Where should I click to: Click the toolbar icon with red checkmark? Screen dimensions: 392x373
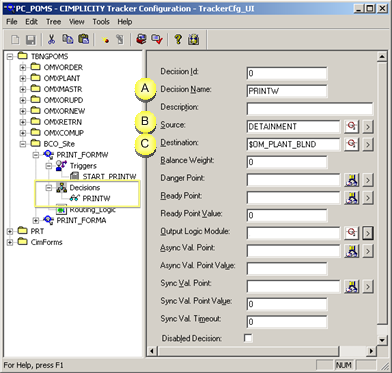coord(157,40)
